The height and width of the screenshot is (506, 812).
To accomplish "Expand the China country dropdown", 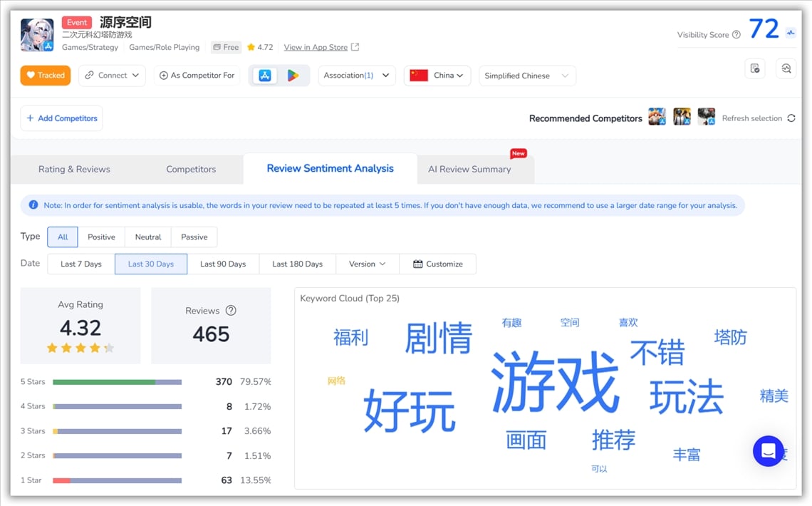I will pyautogui.click(x=437, y=76).
